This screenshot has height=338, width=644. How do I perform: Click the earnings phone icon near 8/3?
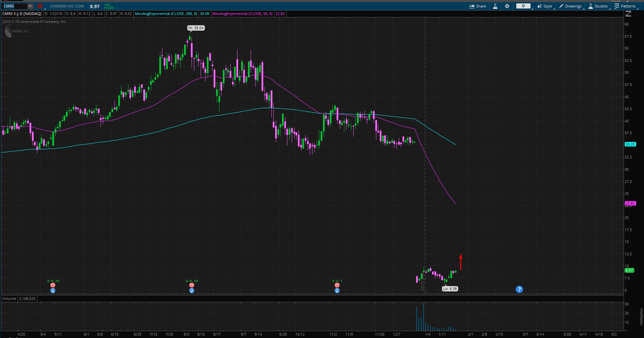click(x=192, y=285)
